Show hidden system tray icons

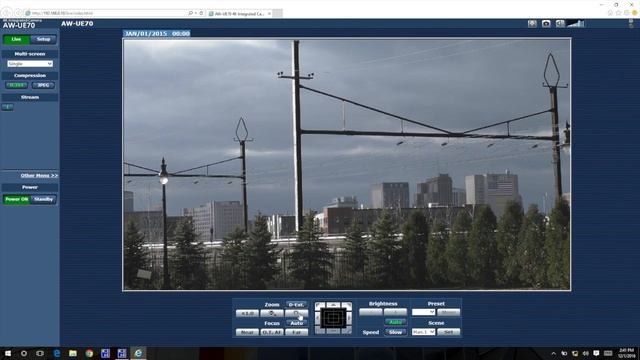pos(553,353)
